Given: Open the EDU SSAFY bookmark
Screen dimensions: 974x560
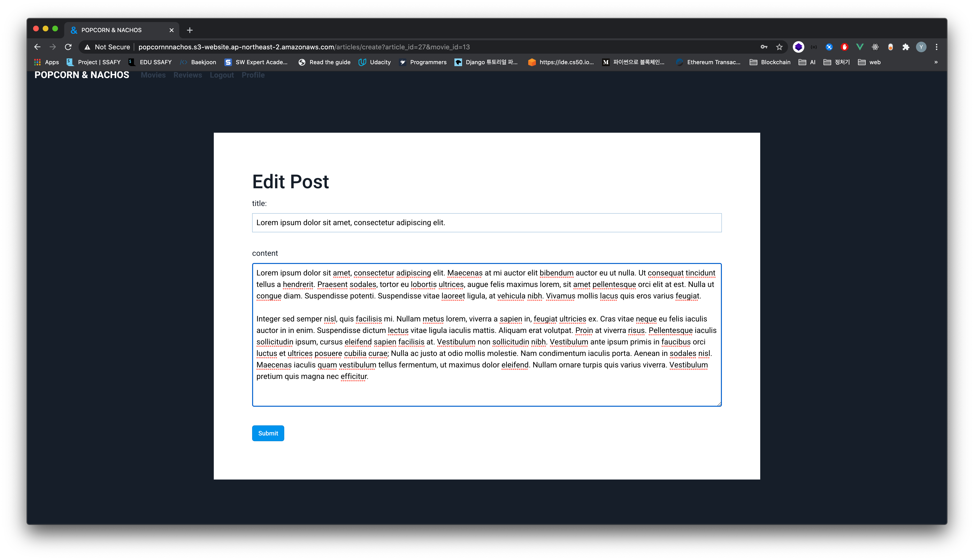Looking at the screenshot, I should click(150, 62).
